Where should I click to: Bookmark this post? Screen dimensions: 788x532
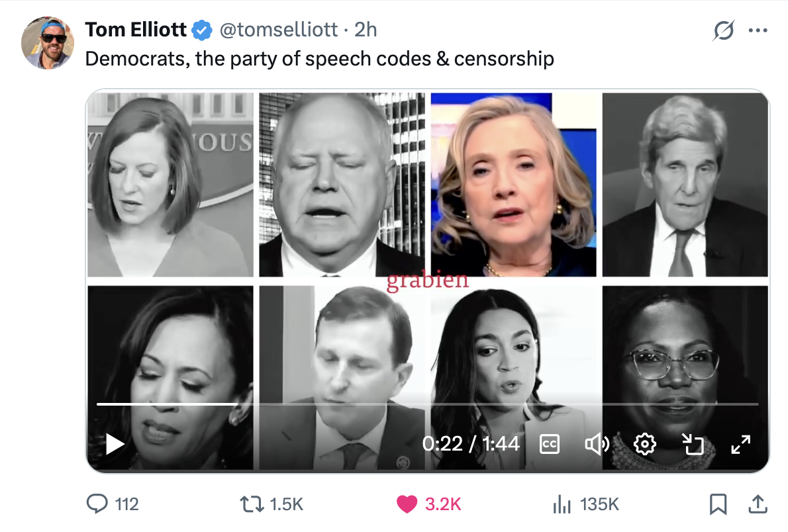click(x=718, y=504)
